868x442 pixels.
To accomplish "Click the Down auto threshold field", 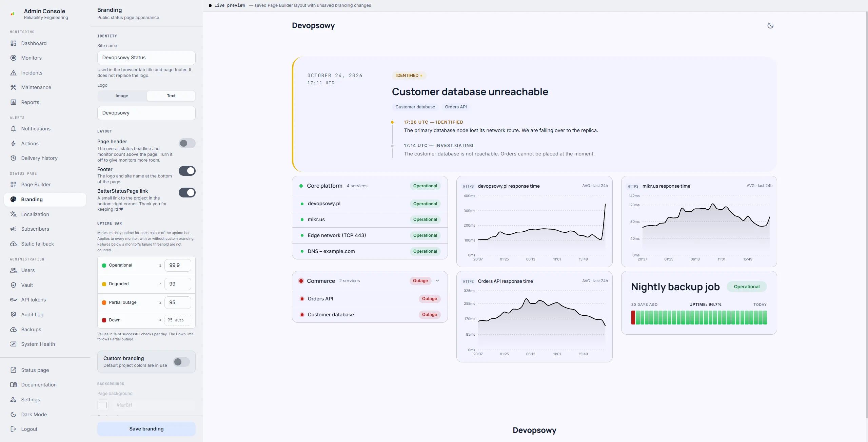I will [x=178, y=320].
